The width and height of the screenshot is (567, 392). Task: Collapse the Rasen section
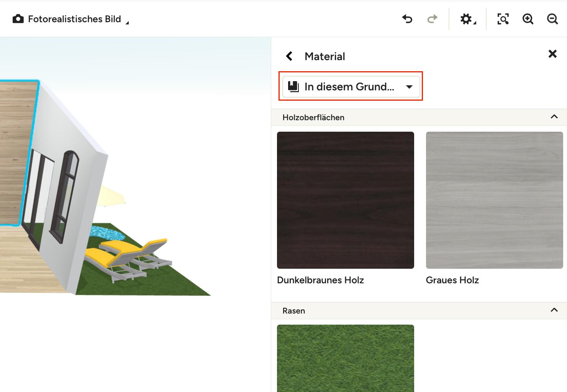pos(554,310)
